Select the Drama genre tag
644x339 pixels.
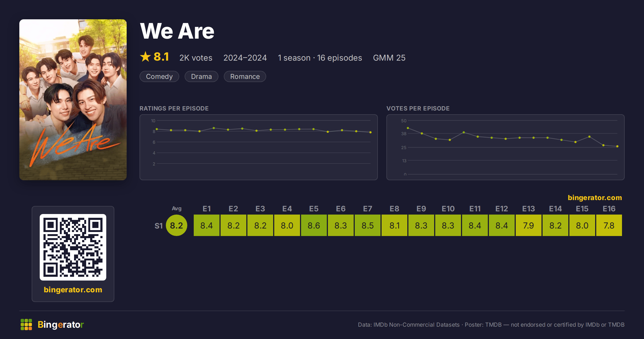tap(202, 76)
